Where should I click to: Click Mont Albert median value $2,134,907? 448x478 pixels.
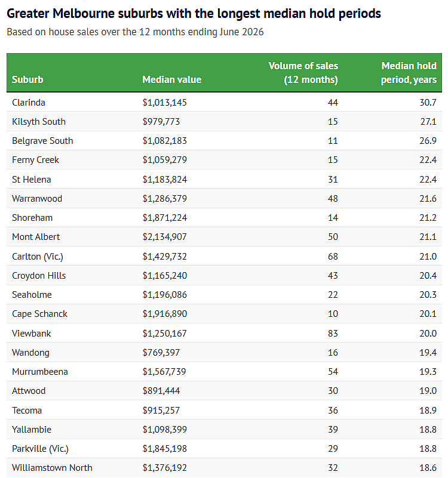pyautogui.click(x=164, y=236)
